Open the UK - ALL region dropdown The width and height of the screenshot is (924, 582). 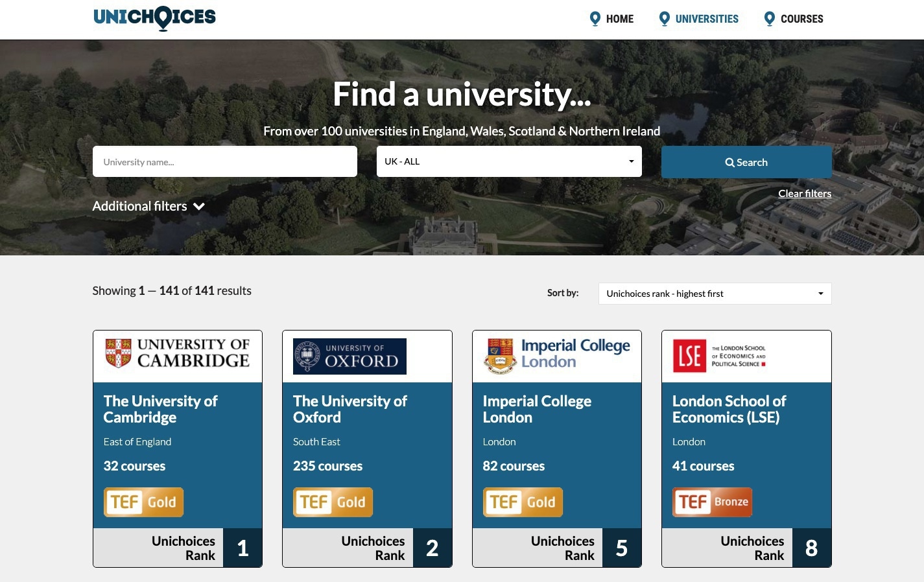[509, 161]
